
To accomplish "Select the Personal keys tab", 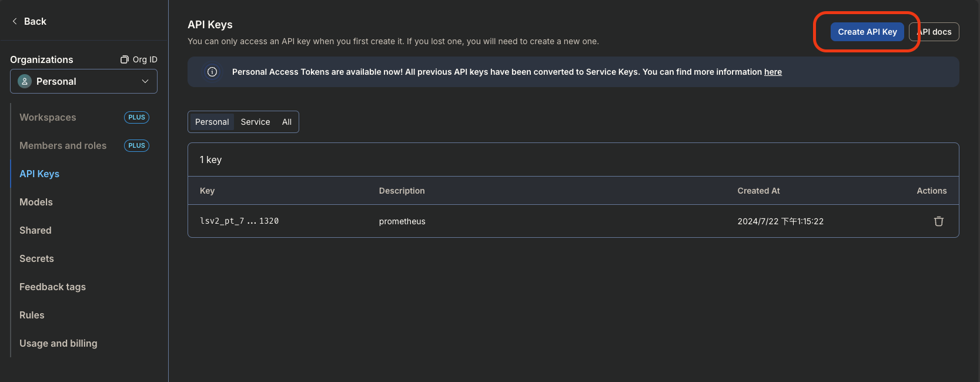I will (212, 122).
